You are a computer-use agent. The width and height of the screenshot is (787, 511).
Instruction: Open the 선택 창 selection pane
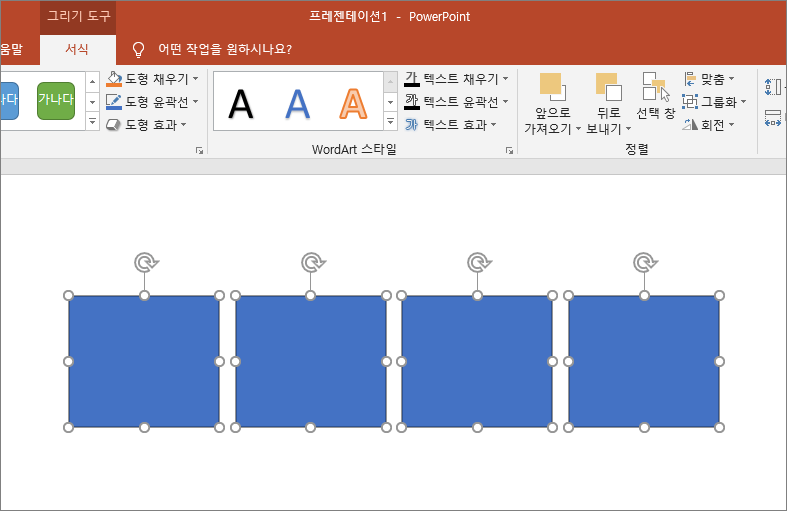[x=656, y=96]
